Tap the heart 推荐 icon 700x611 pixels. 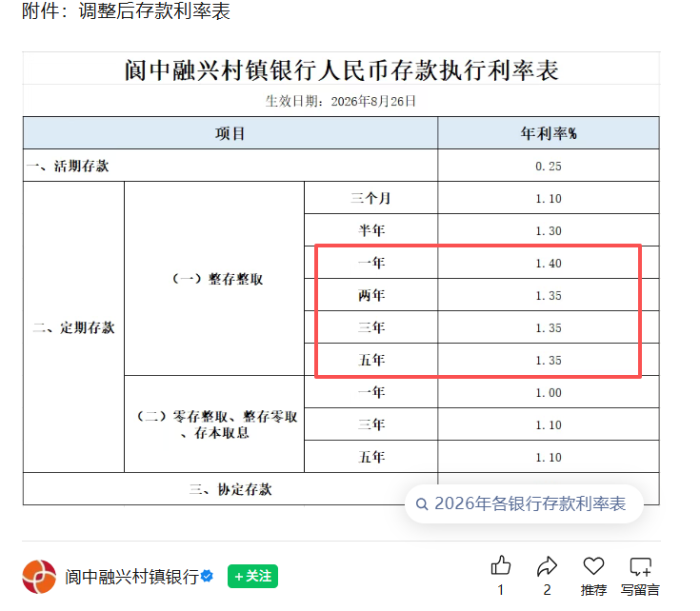(593, 566)
